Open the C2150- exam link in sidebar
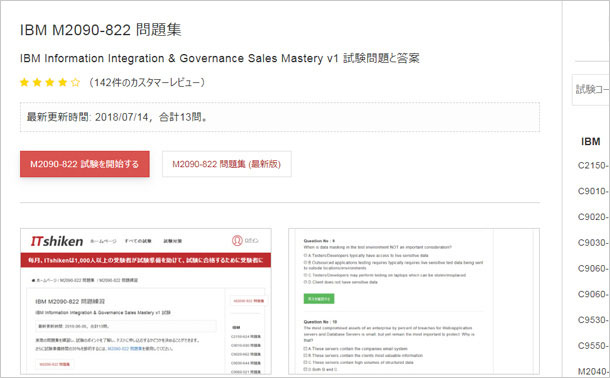This screenshot has height=378, width=610. coord(593,165)
